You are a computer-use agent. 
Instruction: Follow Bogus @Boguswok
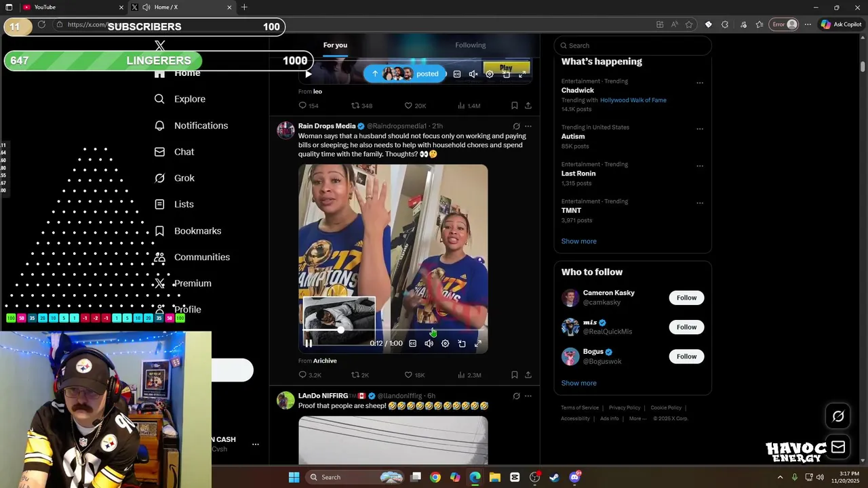pos(686,357)
